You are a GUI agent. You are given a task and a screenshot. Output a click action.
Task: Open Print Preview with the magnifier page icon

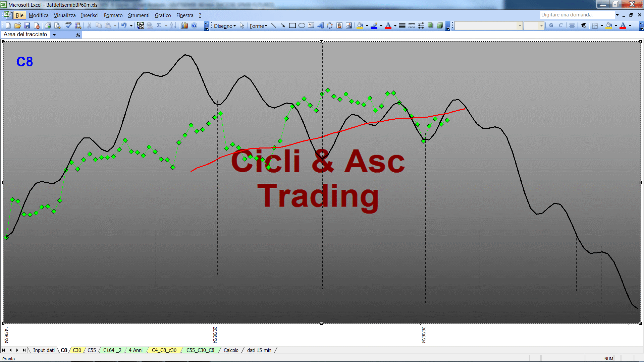pos(57,25)
